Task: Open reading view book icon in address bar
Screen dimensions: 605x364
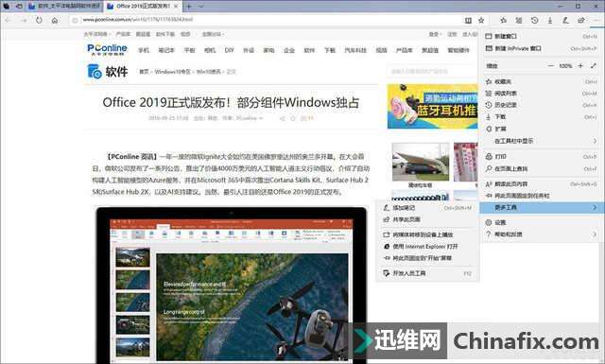Action: pyautogui.click(x=468, y=20)
